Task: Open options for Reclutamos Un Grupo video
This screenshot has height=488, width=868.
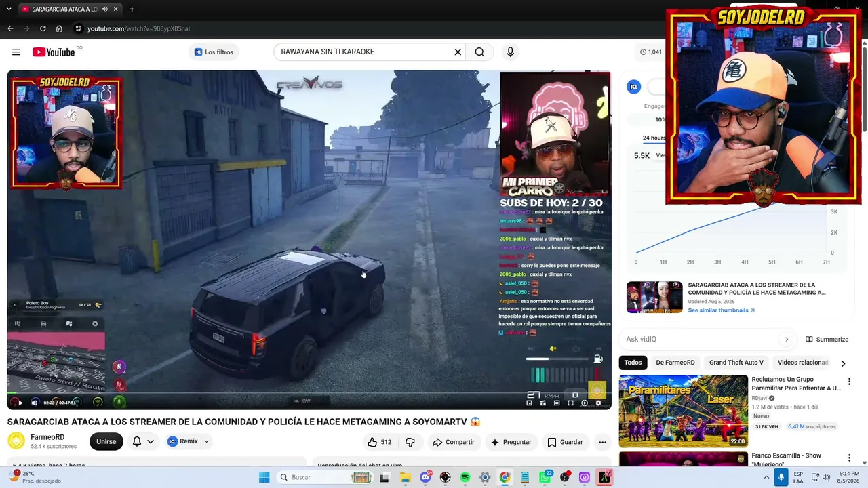Action: point(849,382)
